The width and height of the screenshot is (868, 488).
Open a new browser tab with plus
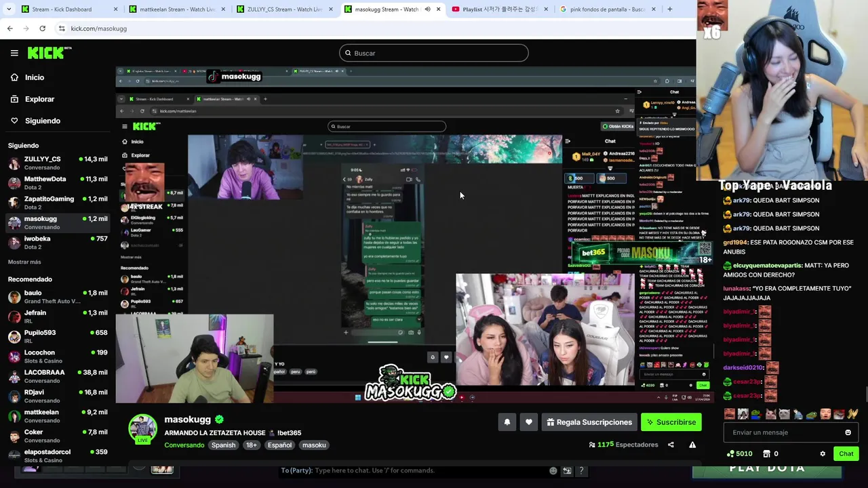[669, 9]
